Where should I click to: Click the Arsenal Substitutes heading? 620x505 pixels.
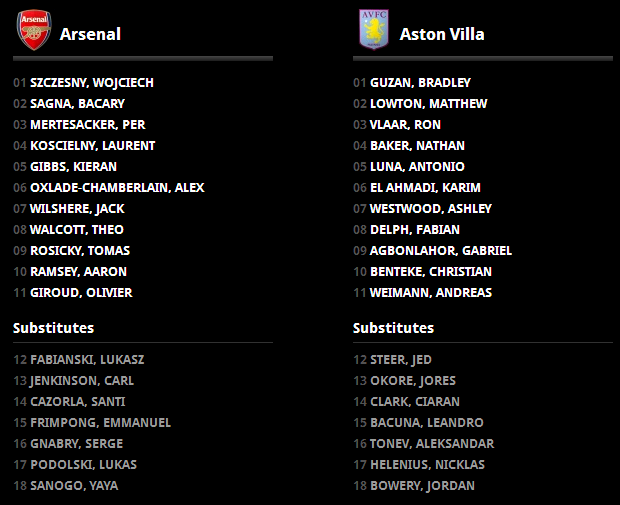[53, 328]
